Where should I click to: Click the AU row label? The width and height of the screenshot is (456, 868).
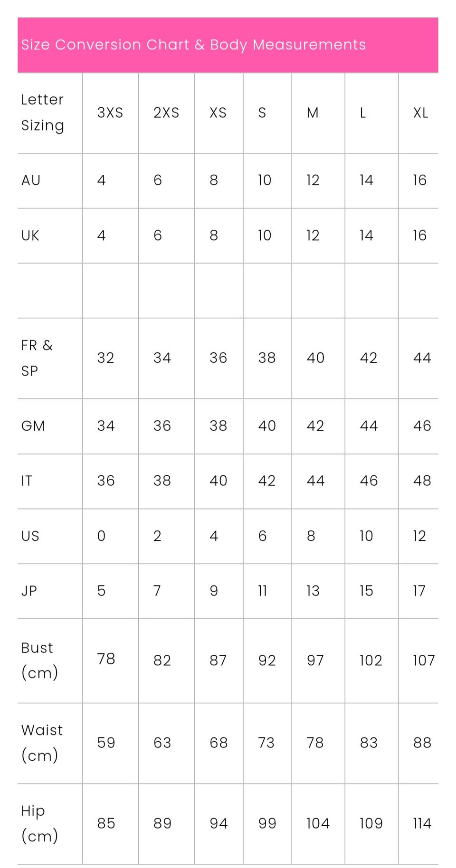pyautogui.click(x=31, y=180)
